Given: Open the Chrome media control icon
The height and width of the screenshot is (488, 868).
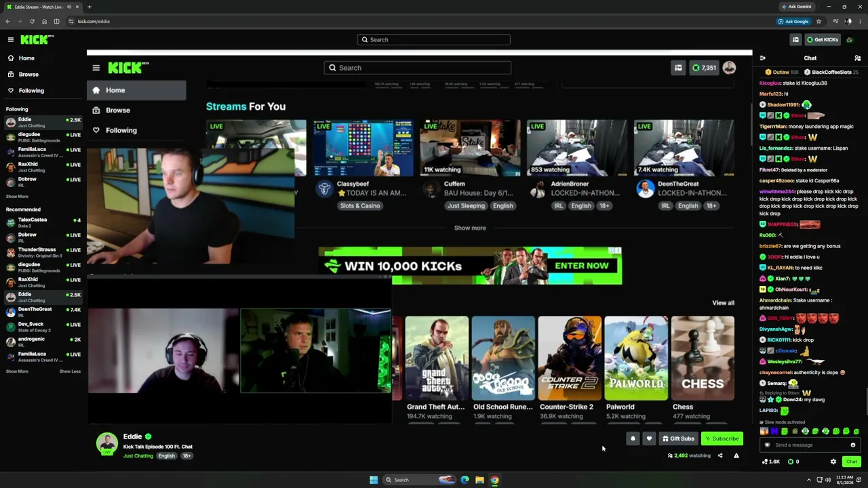Looking at the screenshot, I should click(x=835, y=21).
